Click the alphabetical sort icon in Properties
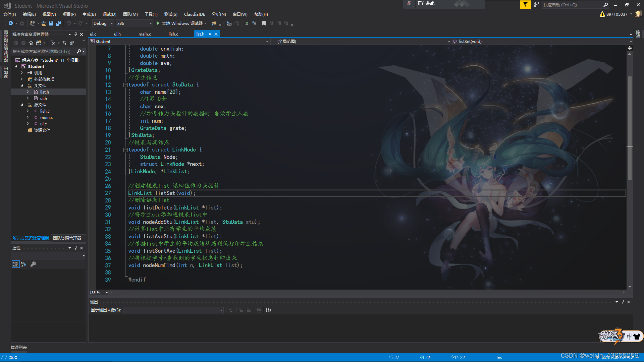The width and height of the screenshot is (644, 362). 23,264
